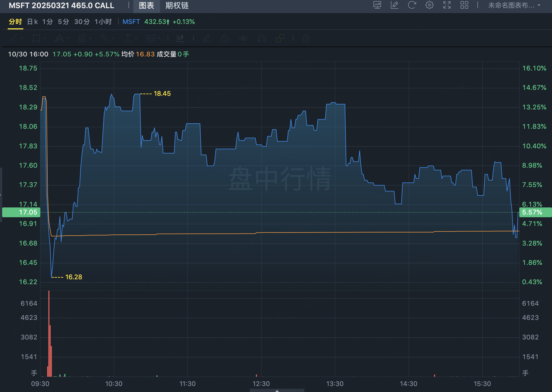Select the brush pencil drawing tool

pos(206,38)
